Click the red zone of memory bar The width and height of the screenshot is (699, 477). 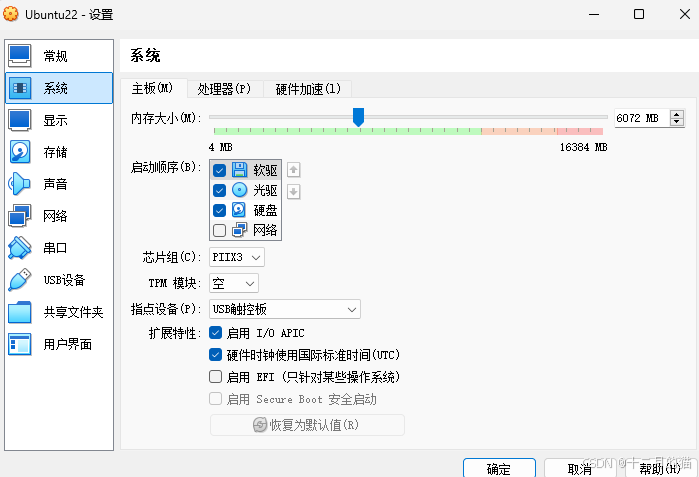[x=580, y=131]
